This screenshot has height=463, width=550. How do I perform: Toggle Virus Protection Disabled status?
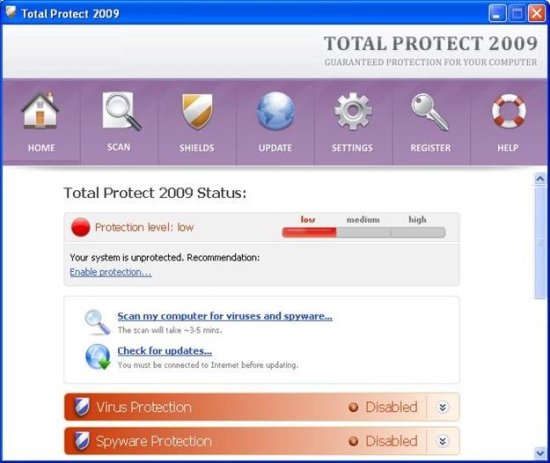383,407
